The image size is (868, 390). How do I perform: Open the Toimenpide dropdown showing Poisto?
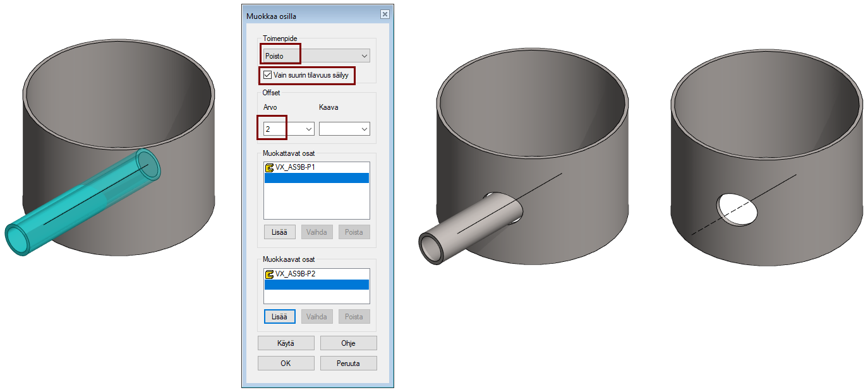pos(316,56)
